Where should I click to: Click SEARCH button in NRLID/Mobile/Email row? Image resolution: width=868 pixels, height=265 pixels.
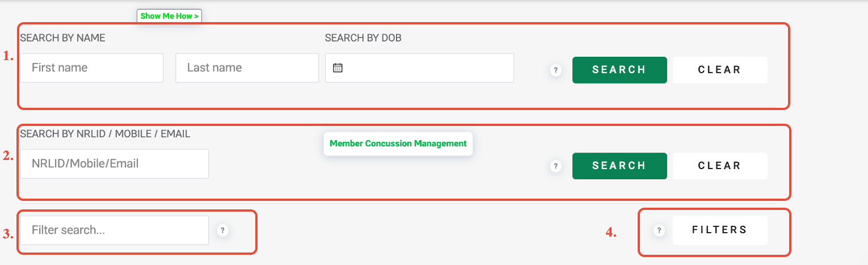[620, 166]
